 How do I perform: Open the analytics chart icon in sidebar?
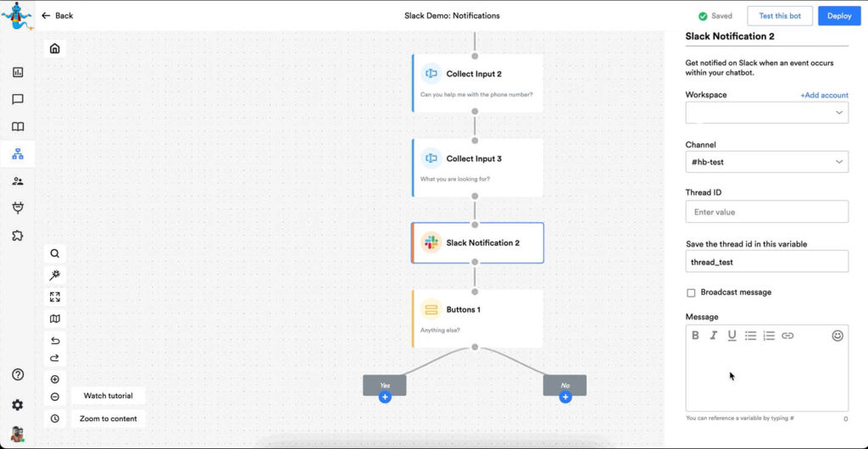[18, 73]
